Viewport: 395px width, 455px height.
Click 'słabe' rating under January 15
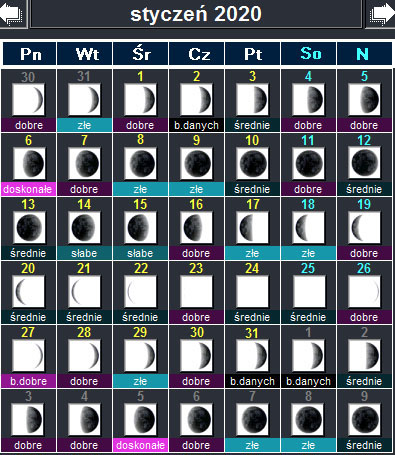pyautogui.click(x=140, y=253)
